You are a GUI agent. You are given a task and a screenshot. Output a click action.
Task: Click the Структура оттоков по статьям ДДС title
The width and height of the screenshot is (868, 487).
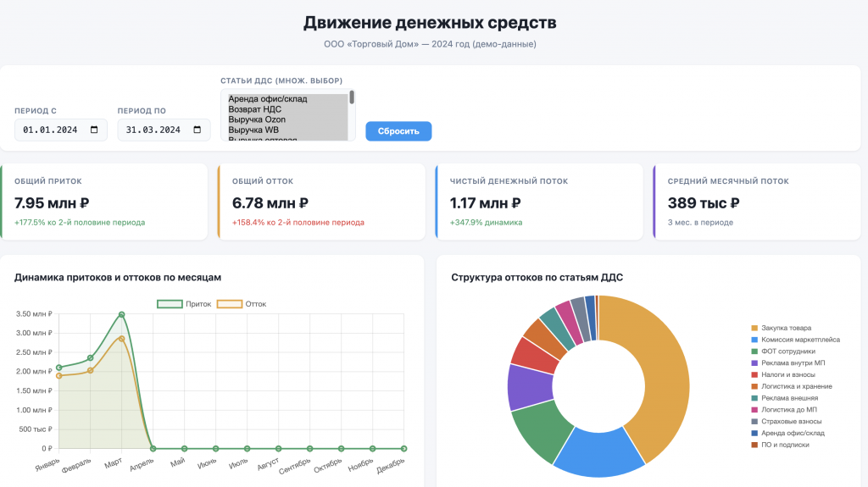(537, 277)
